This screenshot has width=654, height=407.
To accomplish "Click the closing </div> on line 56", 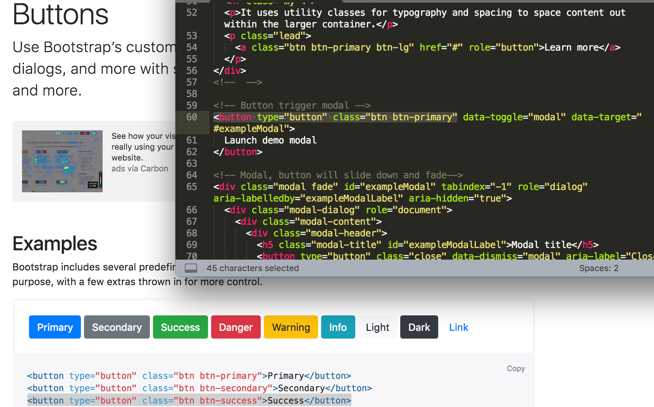I will coord(229,70).
